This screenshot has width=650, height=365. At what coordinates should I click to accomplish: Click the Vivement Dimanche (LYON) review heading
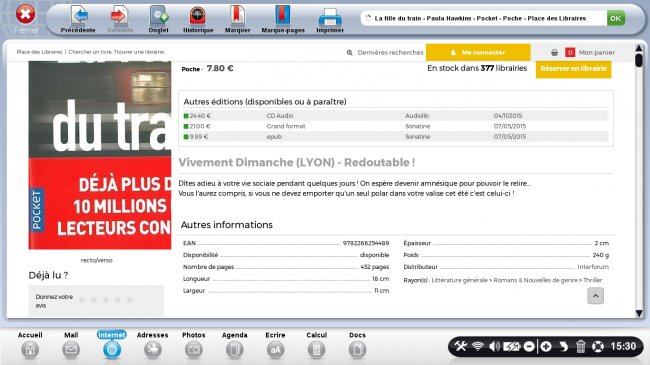tap(297, 163)
